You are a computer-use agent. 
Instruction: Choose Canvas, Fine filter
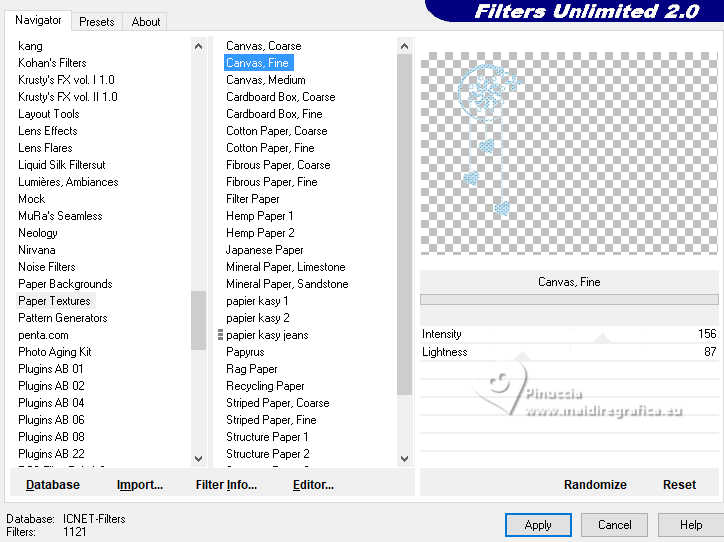click(258, 63)
